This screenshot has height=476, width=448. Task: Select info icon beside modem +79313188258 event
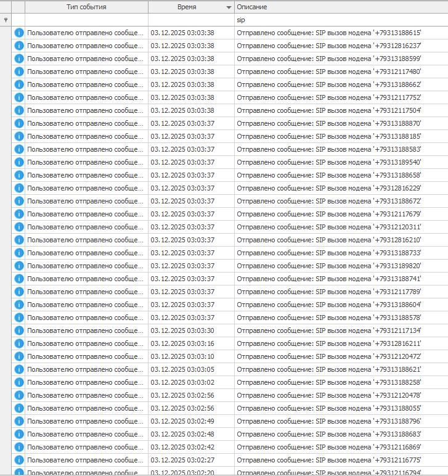pyautogui.click(x=18, y=382)
